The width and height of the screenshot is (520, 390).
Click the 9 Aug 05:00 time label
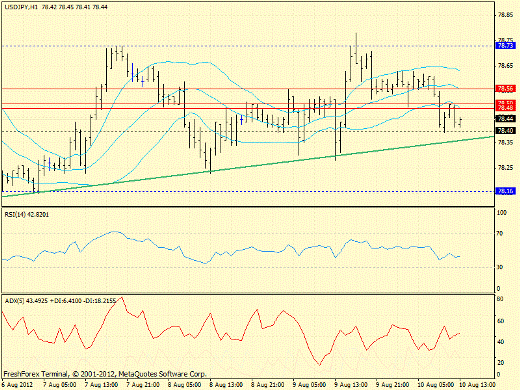tap(310, 385)
